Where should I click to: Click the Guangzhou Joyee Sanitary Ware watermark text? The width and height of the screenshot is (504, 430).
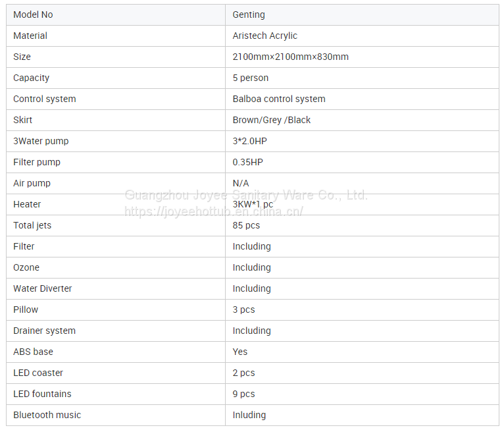[x=246, y=195]
